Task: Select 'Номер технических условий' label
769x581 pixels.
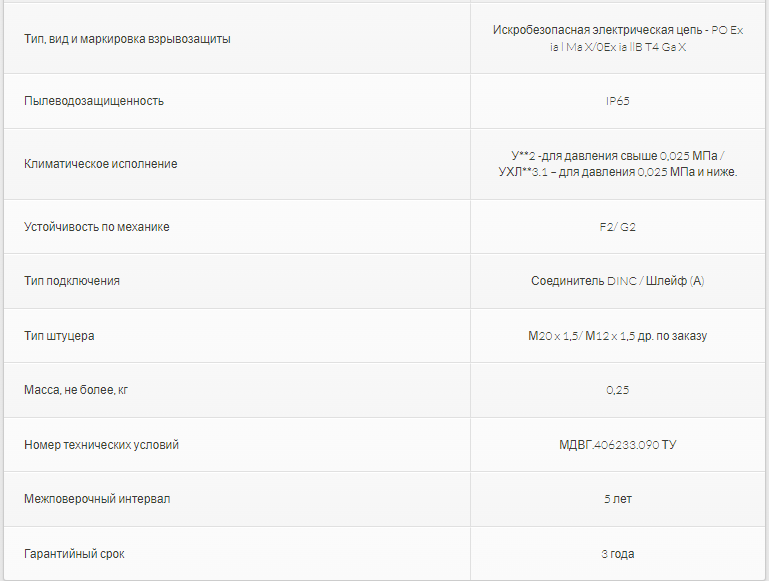Action: coord(101,445)
